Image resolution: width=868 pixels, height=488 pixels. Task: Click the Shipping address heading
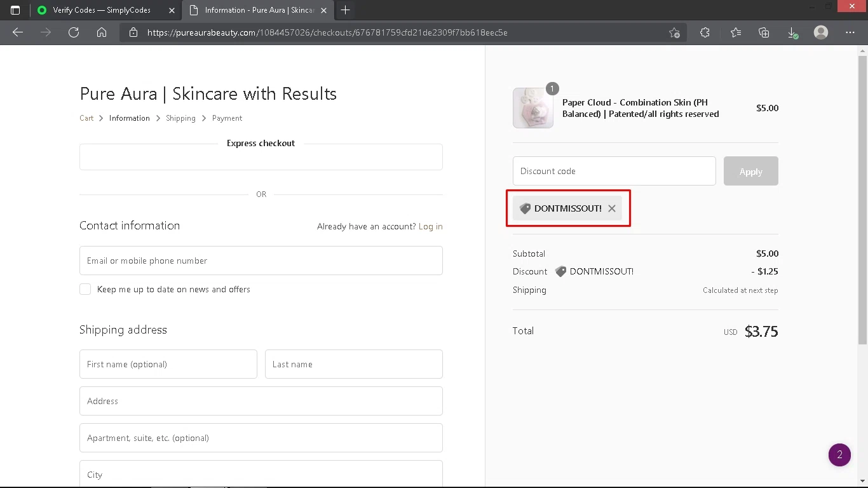[x=123, y=330]
